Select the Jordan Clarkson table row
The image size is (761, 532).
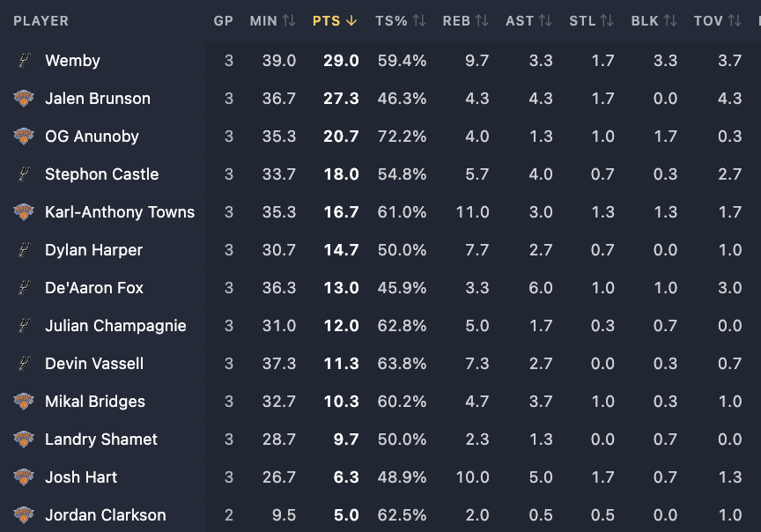point(380,515)
